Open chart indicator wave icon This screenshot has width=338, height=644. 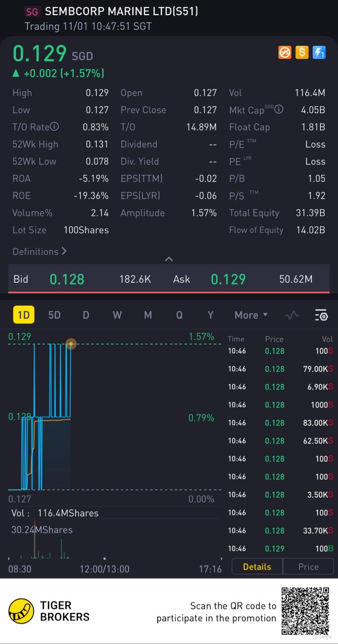point(292,315)
